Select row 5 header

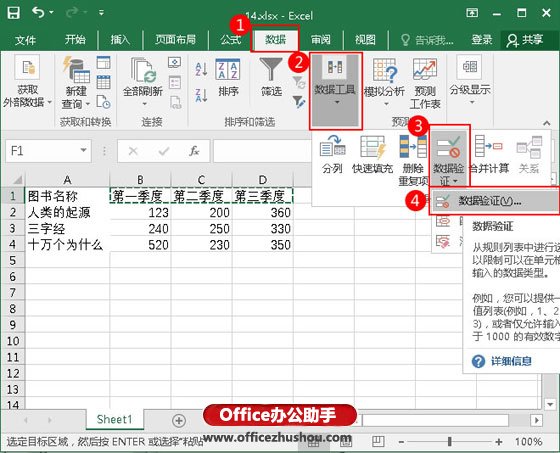tap(12, 260)
